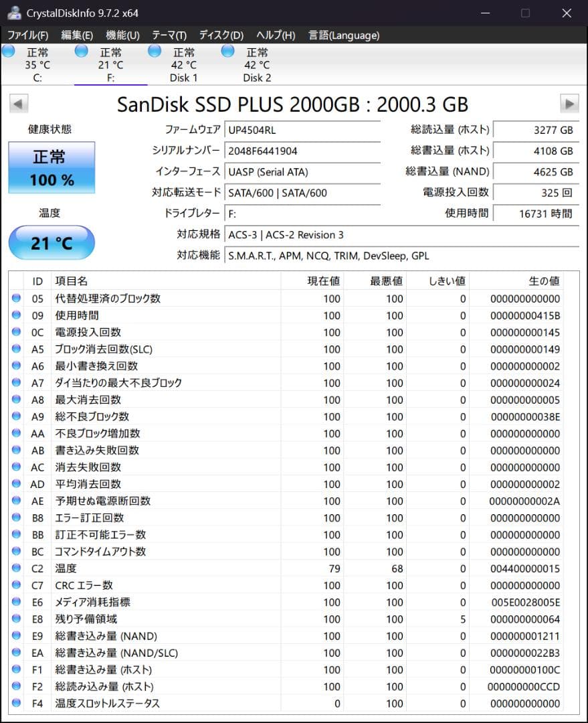This screenshot has width=588, height=723.
Task: Open the ヘルプ(H) menu
Action: pos(274,35)
